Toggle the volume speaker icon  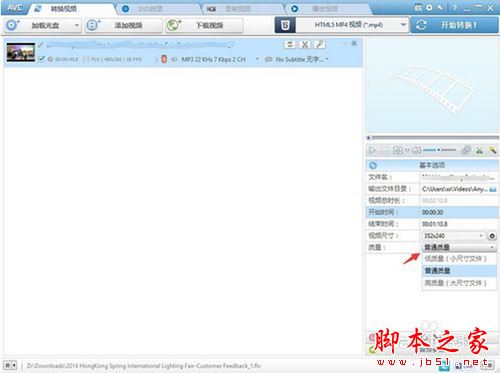pos(416,151)
